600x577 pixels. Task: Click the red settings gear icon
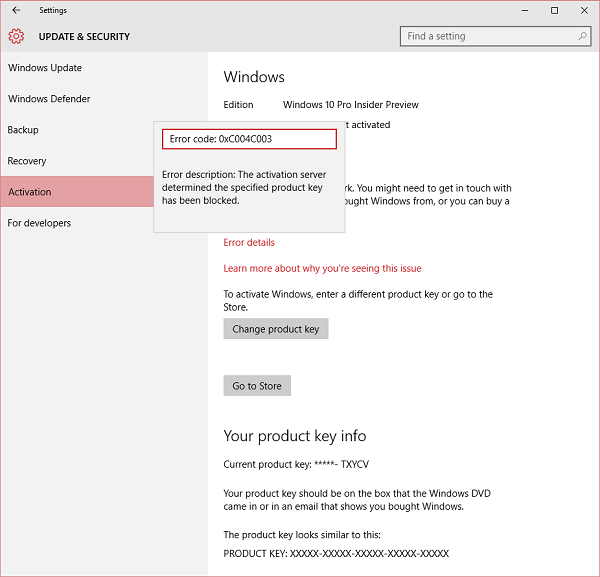click(x=16, y=36)
